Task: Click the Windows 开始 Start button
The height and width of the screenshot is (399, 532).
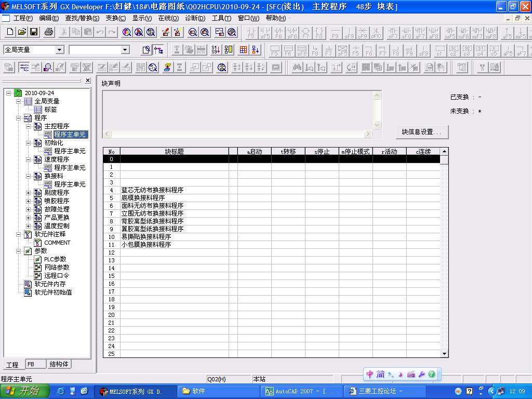Action: (24, 391)
